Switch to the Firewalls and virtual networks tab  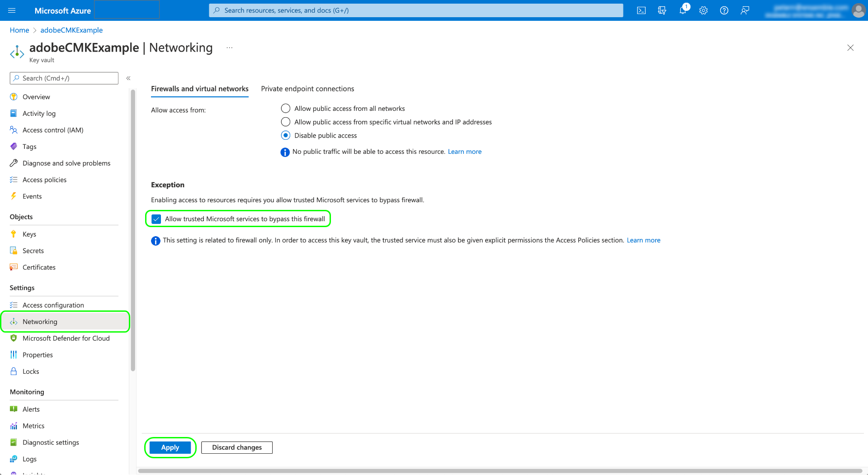coord(200,89)
